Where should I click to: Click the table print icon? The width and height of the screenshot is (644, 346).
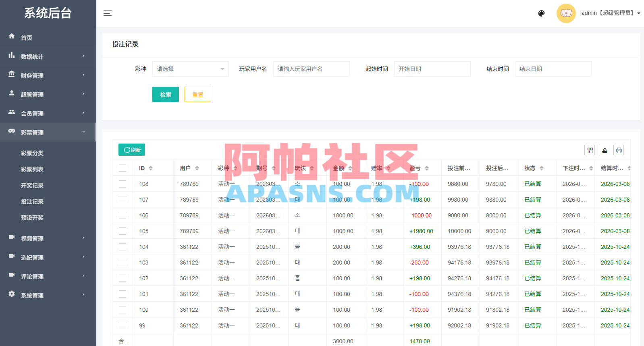pos(619,150)
